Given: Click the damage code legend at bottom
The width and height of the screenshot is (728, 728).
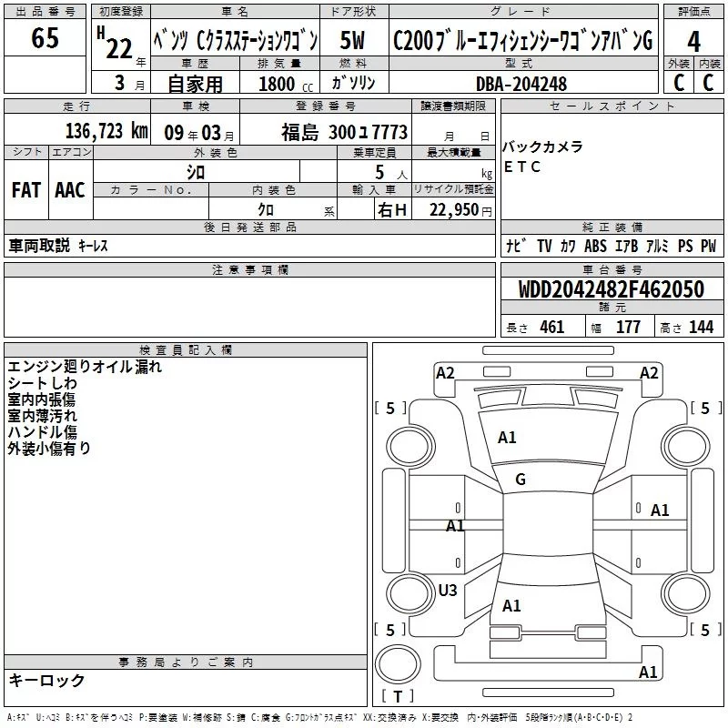Looking at the screenshot, I should coord(319,717).
